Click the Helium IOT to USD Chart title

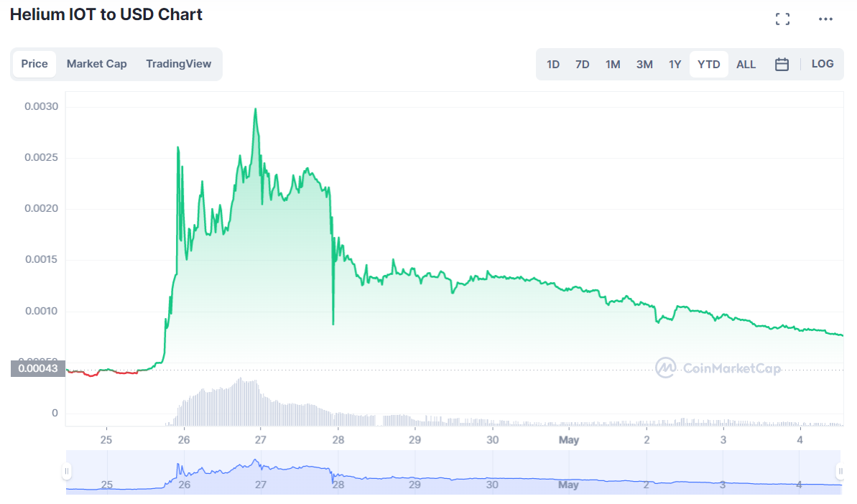pyautogui.click(x=106, y=14)
